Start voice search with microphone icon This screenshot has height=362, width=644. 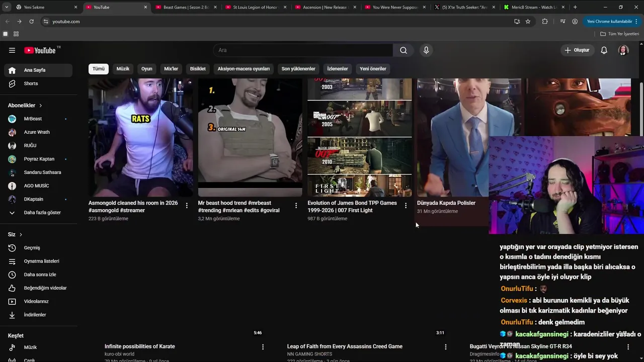[x=426, y=50]
